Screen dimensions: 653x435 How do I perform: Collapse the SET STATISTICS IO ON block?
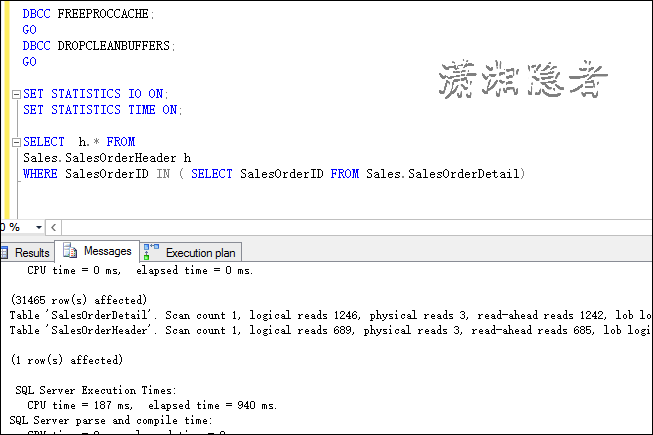click(x=16, y=94)
